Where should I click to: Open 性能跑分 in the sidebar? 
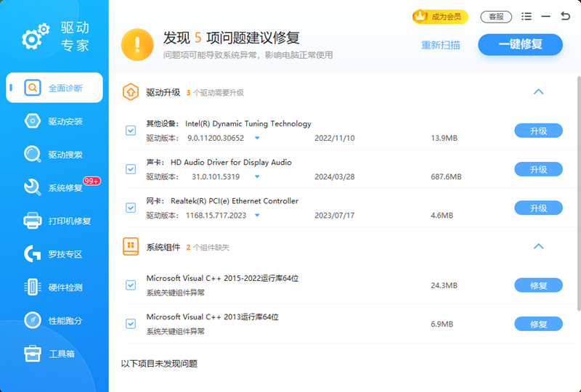[54, 321]
